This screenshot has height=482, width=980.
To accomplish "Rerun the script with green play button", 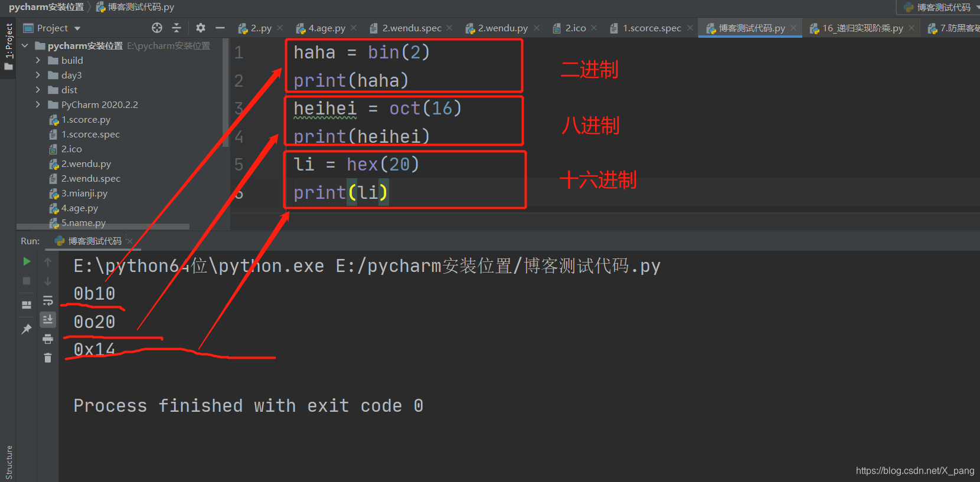I will click(27, 261).
